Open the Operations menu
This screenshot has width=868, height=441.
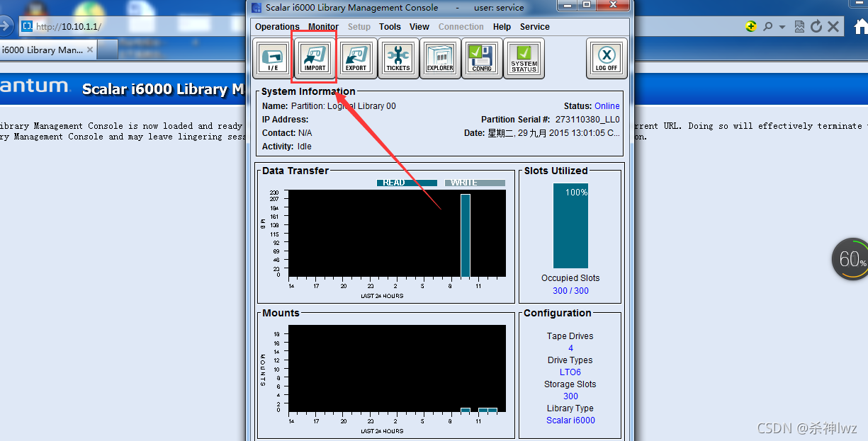(x=277, y=27)
